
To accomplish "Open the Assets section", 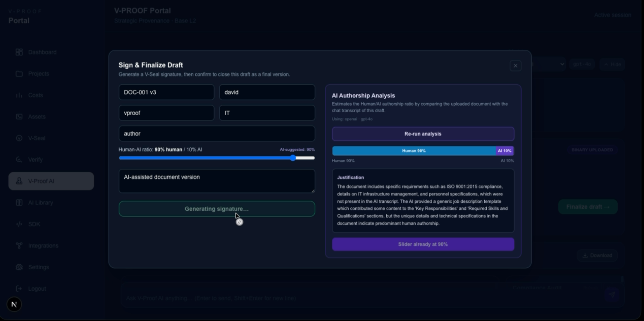I will pyautogui.click(x=51, y=117).
